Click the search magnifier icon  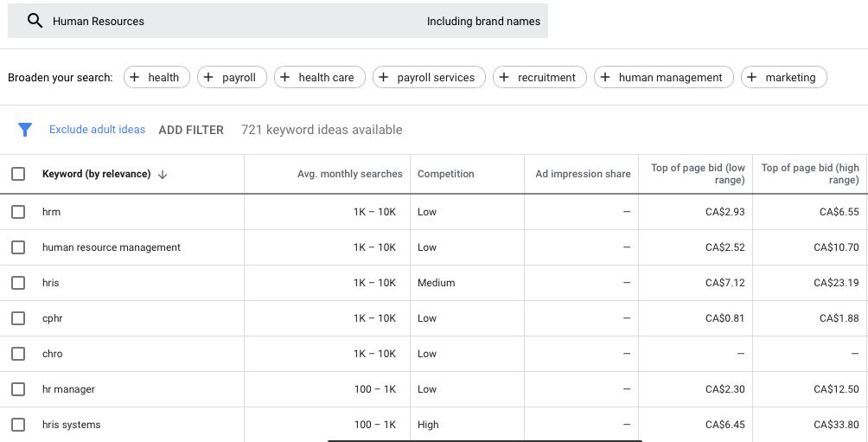35,21
